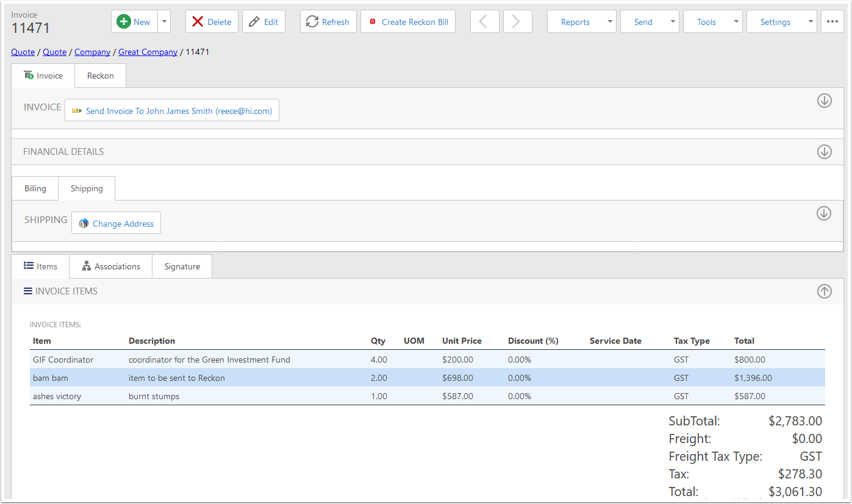This screenshot has width=852, height=504.
Task: Click the pencil Edit button
Action: coord(263,22)
